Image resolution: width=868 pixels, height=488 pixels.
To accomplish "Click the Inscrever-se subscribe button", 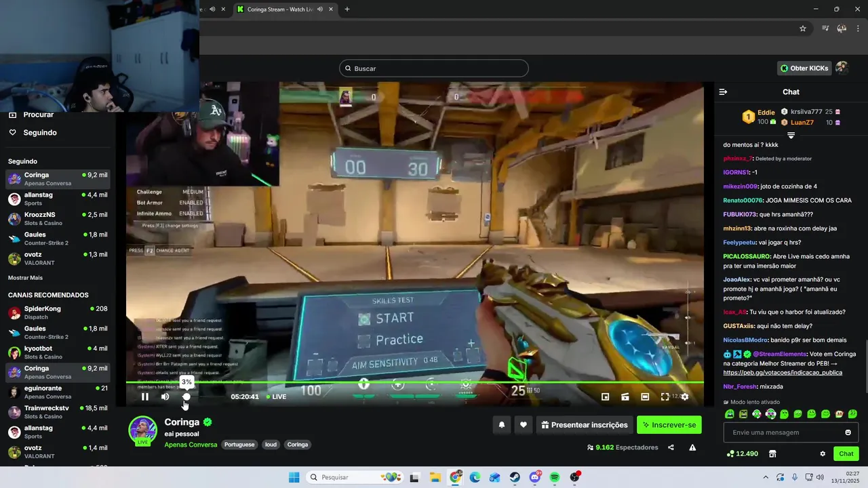I will tap(669, 425).
